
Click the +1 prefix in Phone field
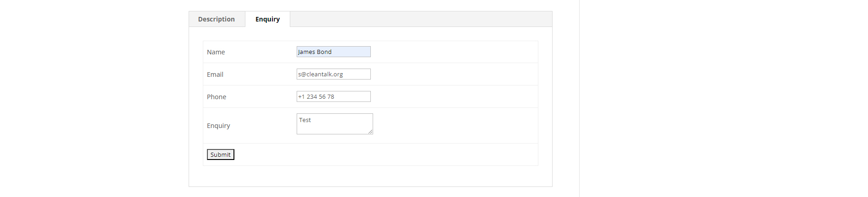pyautogui.click(x=301, y=96)
